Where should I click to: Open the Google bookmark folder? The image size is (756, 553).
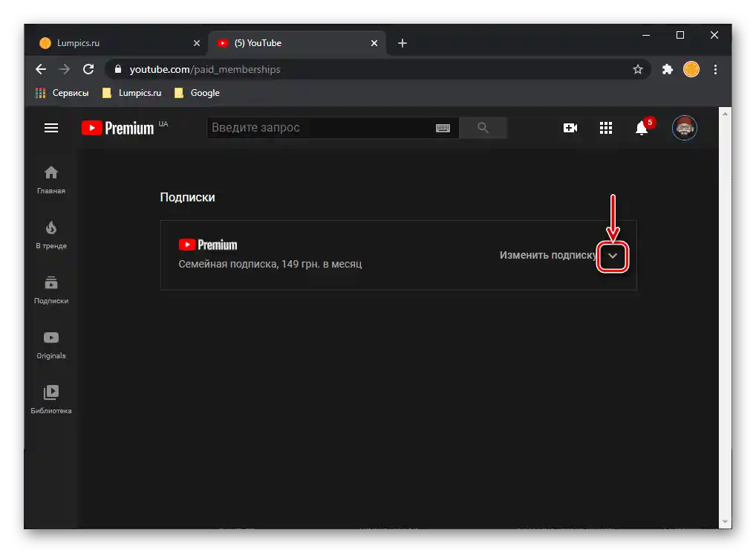coord(197,93)
